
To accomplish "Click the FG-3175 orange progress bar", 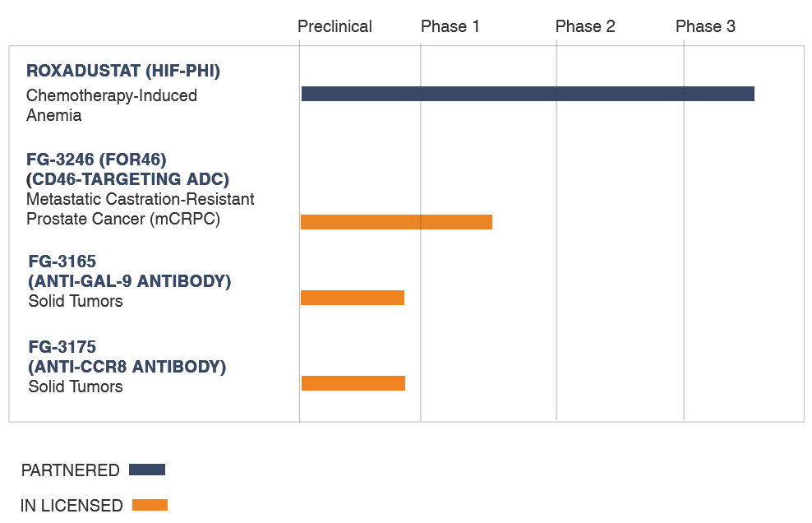I will (x=353, y=383).
